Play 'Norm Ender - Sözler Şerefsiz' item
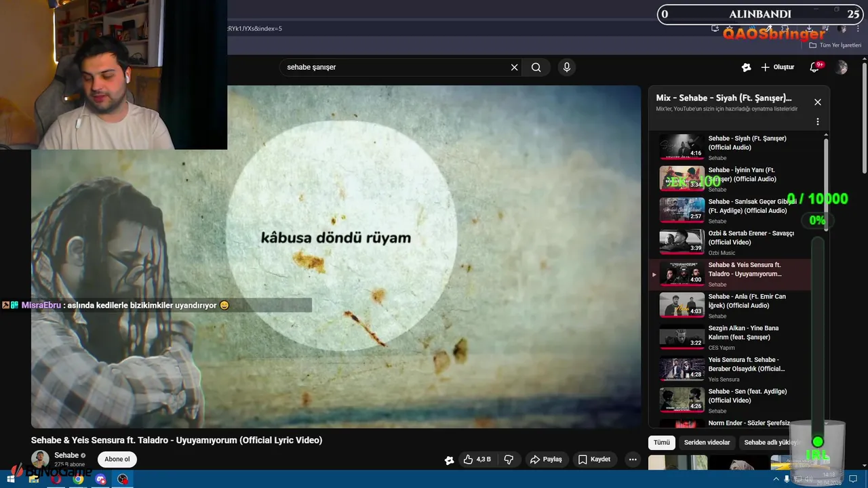 click(730, 423)
